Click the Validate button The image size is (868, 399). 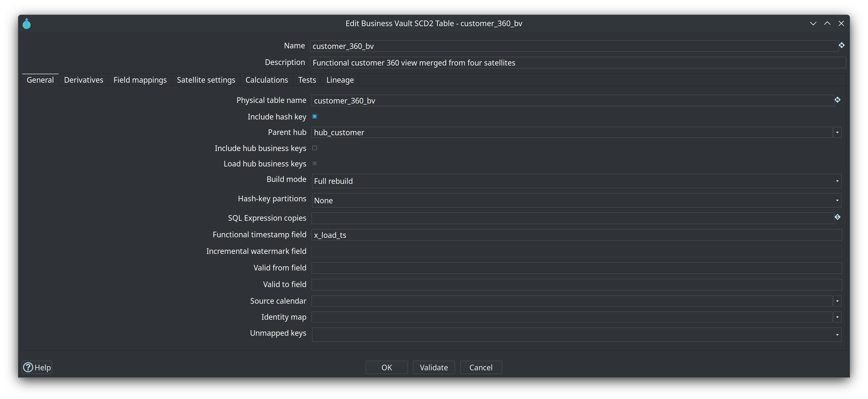click(x=434, y=367)
